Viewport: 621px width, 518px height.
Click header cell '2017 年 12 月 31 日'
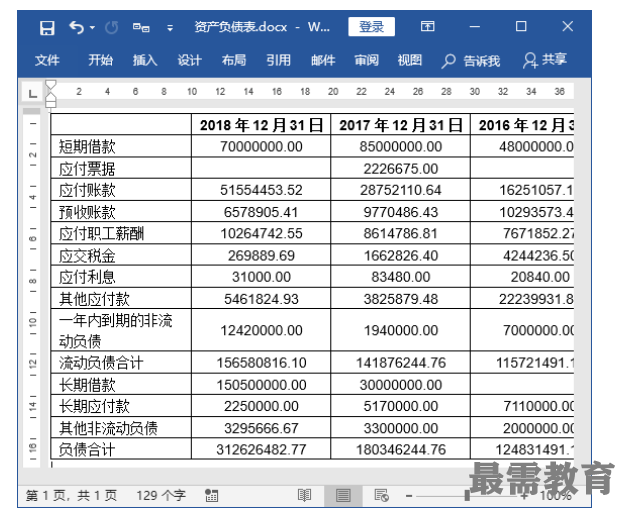tap(400, 125)
